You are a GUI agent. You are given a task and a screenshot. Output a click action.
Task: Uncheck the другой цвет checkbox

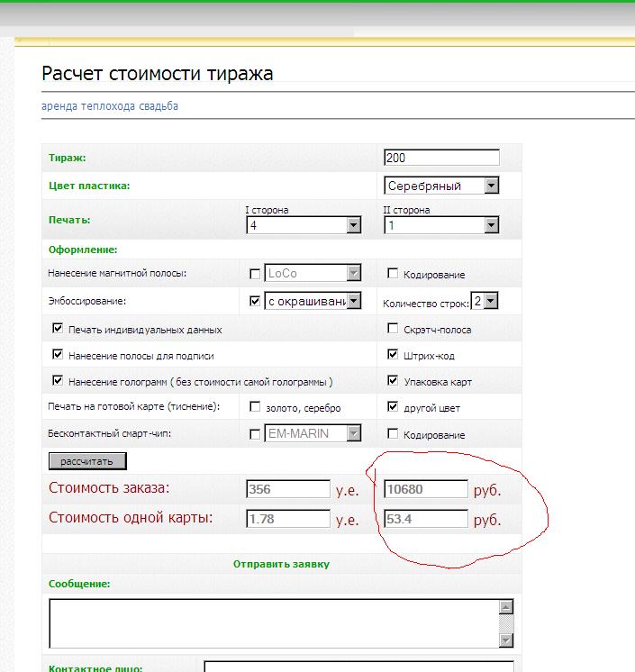pyautogui.click(x=393, y=407)
